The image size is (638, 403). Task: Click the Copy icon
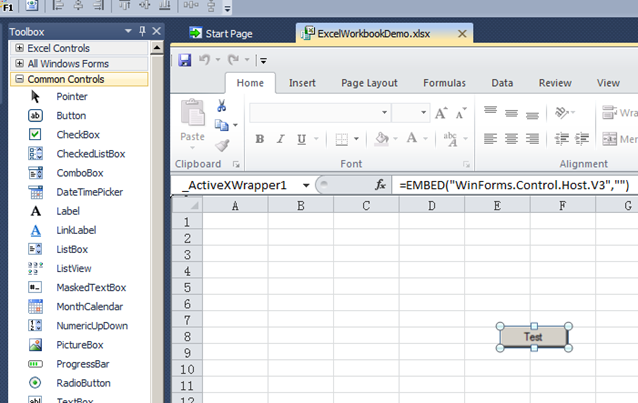tap(222, 125)
